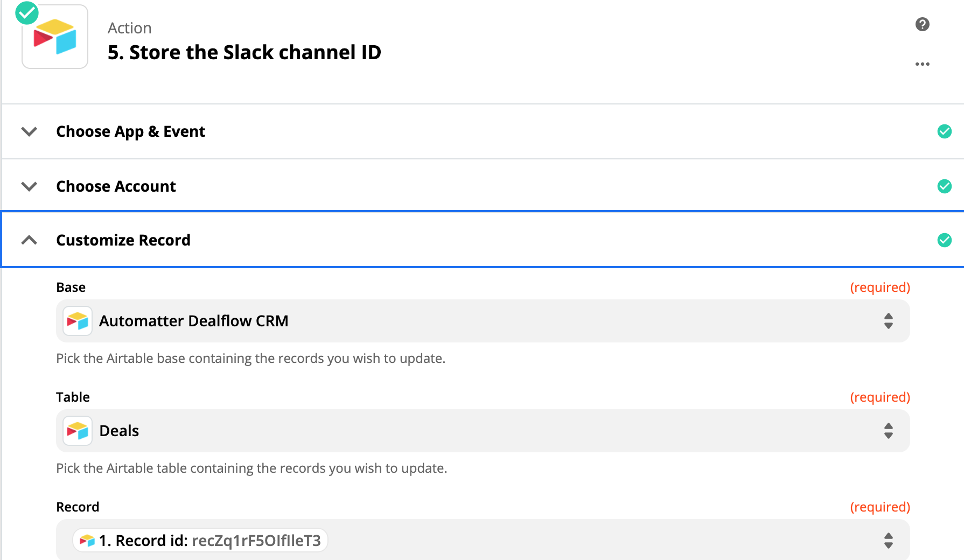Viewport: 964px width, 560px height.
Task: Click '(required)' next to the Table field
Action: pos(880,397)
